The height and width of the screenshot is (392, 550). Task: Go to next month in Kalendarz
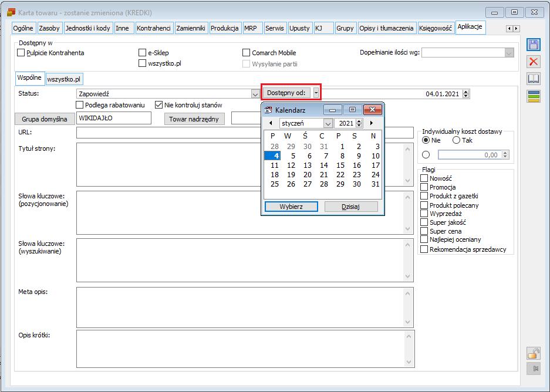click(x=372, y=123)
